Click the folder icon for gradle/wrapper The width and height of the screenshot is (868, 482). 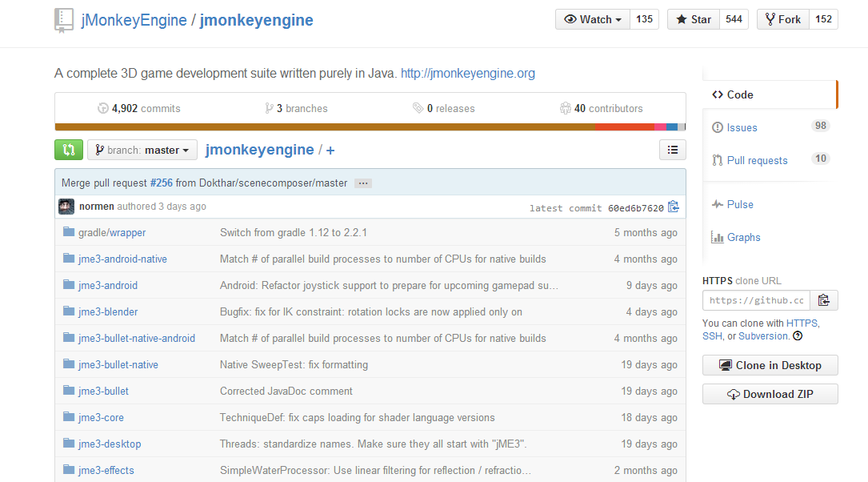tap(69, 231)
